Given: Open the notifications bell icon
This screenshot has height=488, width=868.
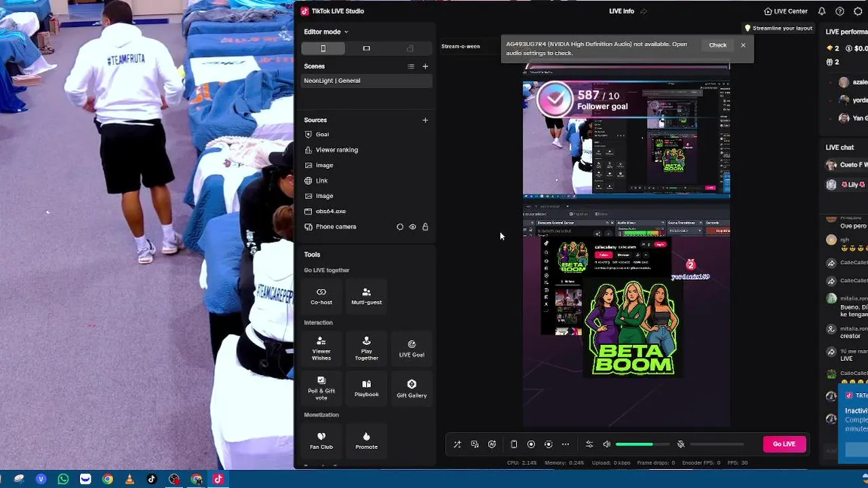Looking at the screenshot, I should tap(822, 11).
